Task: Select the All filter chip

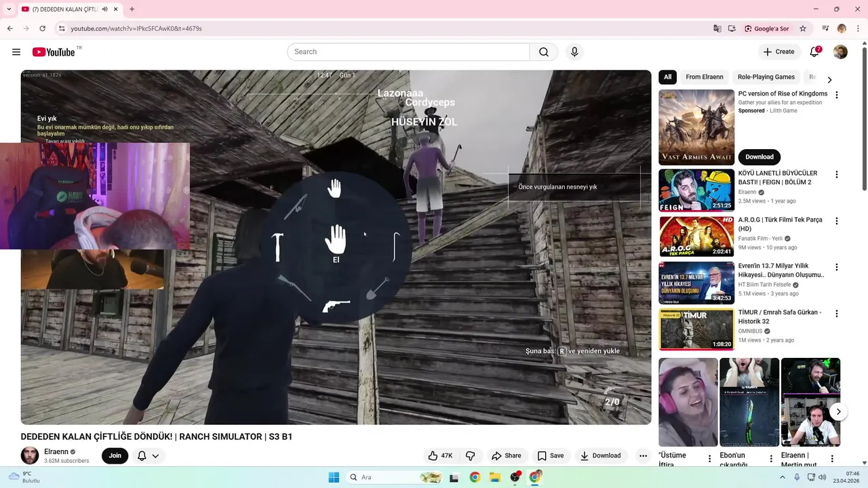Action: click(668, 77)
